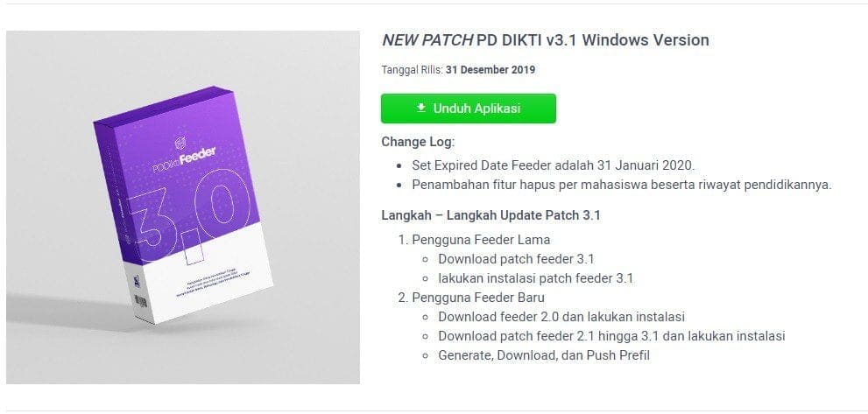This screenshot has height=414, width=868.
Task: Click Langkah – Langkah Update Patch 3.1 heading
Action: click(491, 216)
